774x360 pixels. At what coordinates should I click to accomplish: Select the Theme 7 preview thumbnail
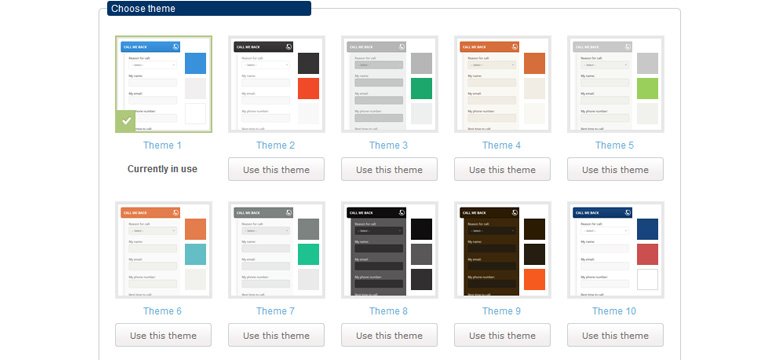[x=276, y=250]
